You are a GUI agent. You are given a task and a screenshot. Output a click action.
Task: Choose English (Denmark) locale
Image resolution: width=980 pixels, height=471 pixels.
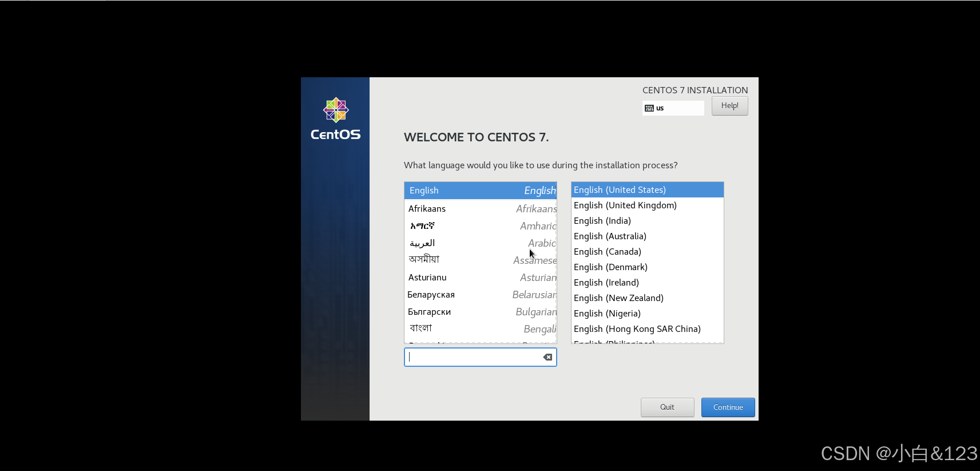click(x=647, y=267)
